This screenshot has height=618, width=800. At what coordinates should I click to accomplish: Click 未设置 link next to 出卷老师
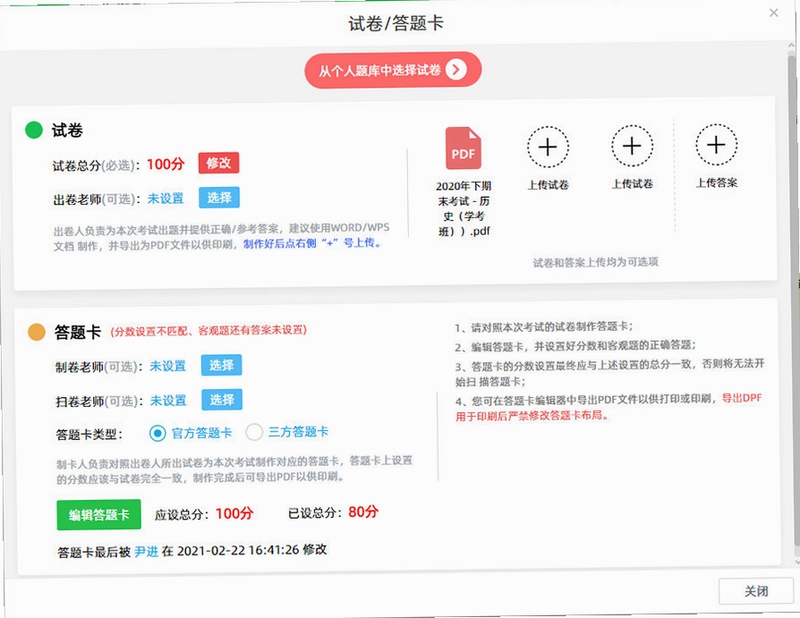[x=165, y=199]
